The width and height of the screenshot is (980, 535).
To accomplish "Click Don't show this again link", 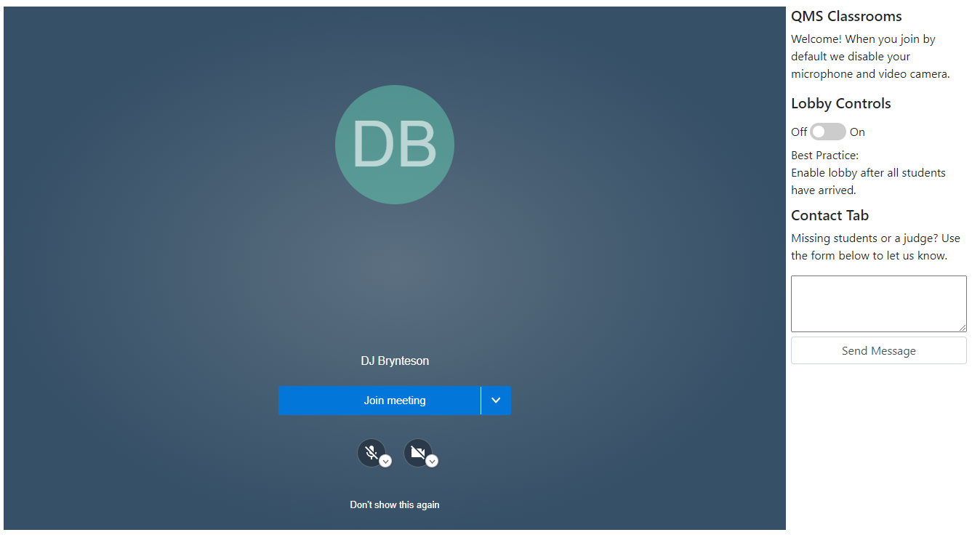I will pos(395,504).
